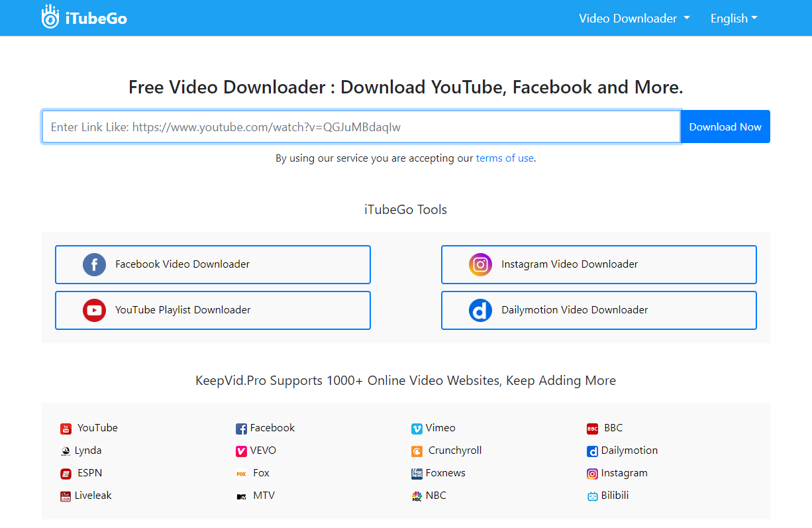The width and height of the screenshot is (812, 528).
Task: Click the Facebook site icon in list
Action: click(241, 429)
